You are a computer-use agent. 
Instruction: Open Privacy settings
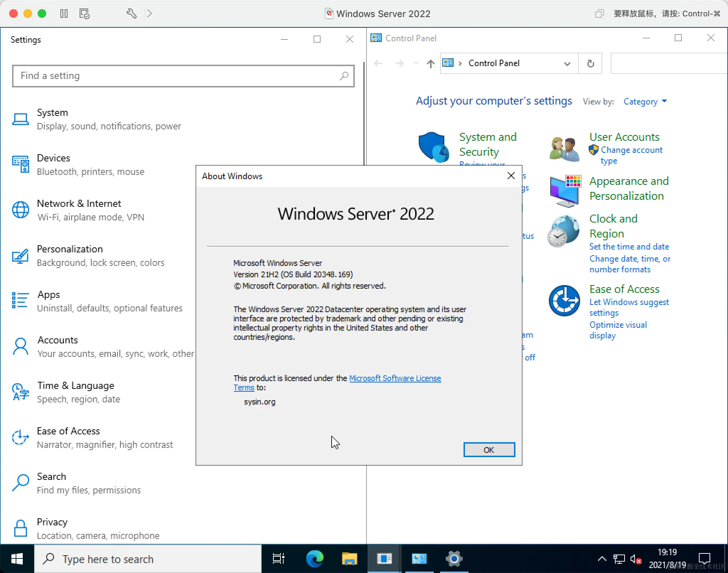[x=52, y=522]
